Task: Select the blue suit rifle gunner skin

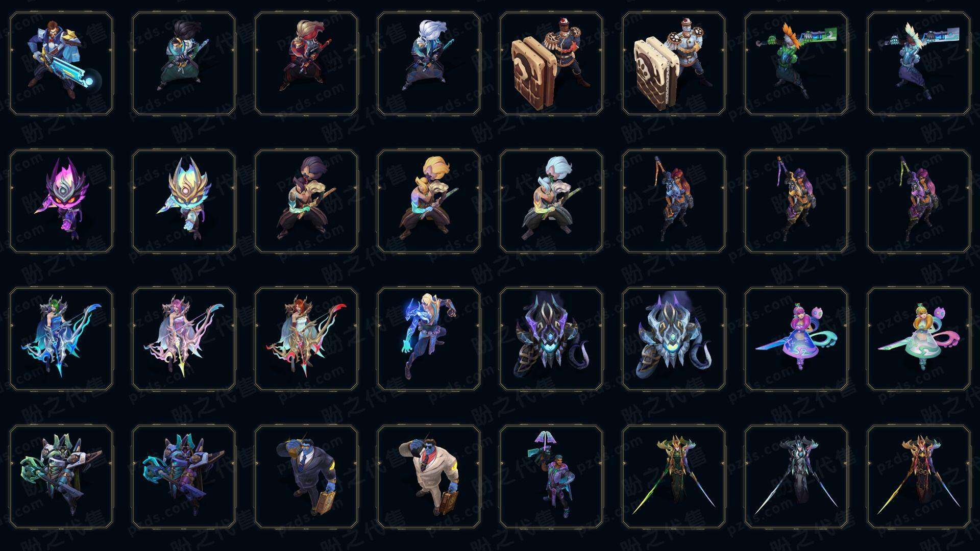Action: point(61,64)
